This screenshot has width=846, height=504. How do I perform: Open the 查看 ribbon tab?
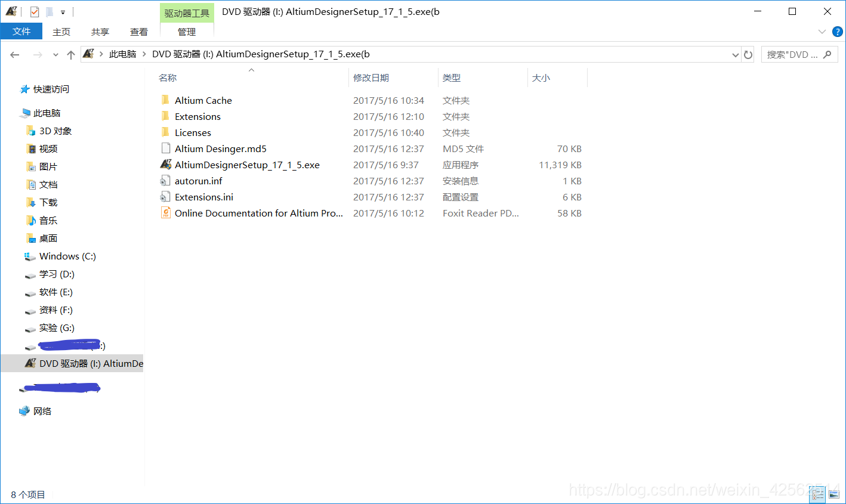pos(138,32)
